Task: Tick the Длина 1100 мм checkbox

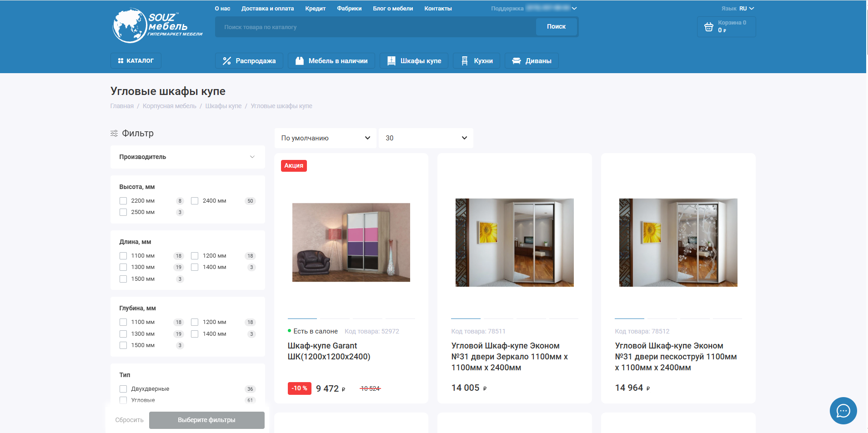Action: [x=123, y=256]
